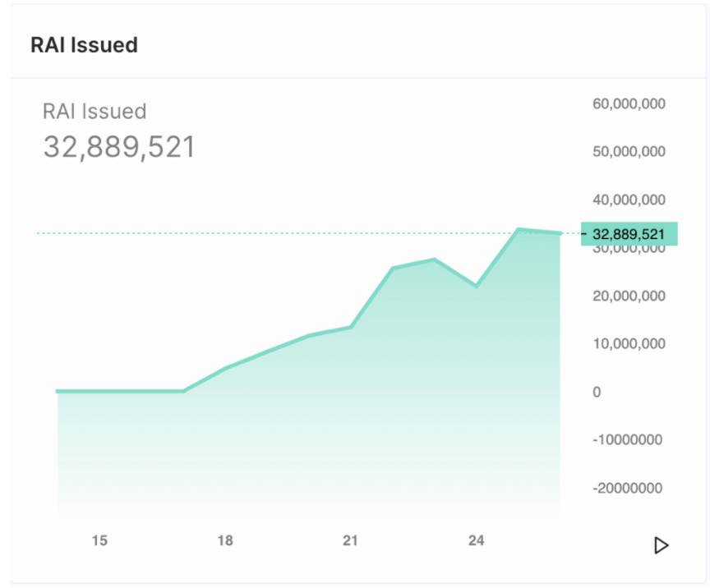Click the 50,000,000 y-axis label
Viewport: 710px width, 588px height.
coord(629,152)
